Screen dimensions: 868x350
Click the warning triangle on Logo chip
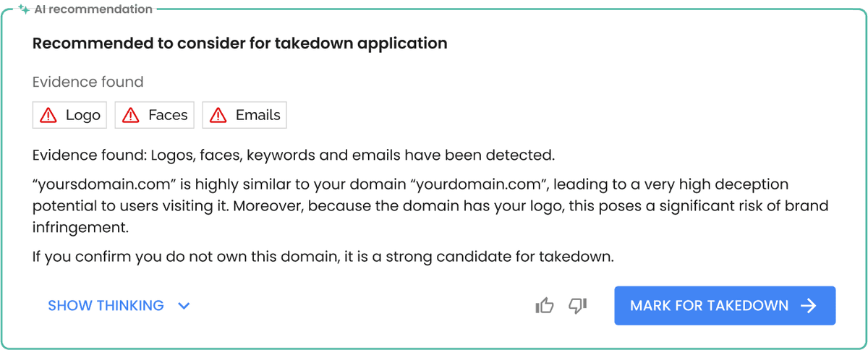click(x=48, y=115)
